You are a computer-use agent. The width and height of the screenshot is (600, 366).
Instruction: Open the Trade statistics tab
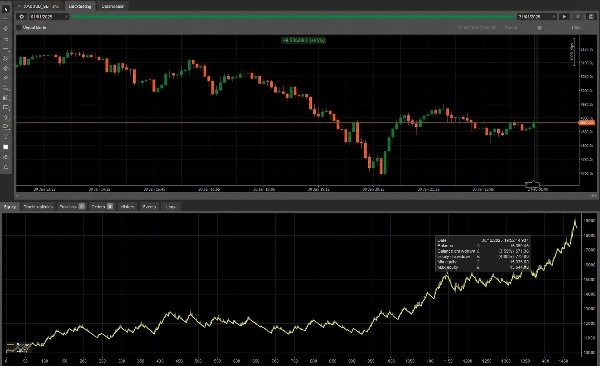click(38, 206)
